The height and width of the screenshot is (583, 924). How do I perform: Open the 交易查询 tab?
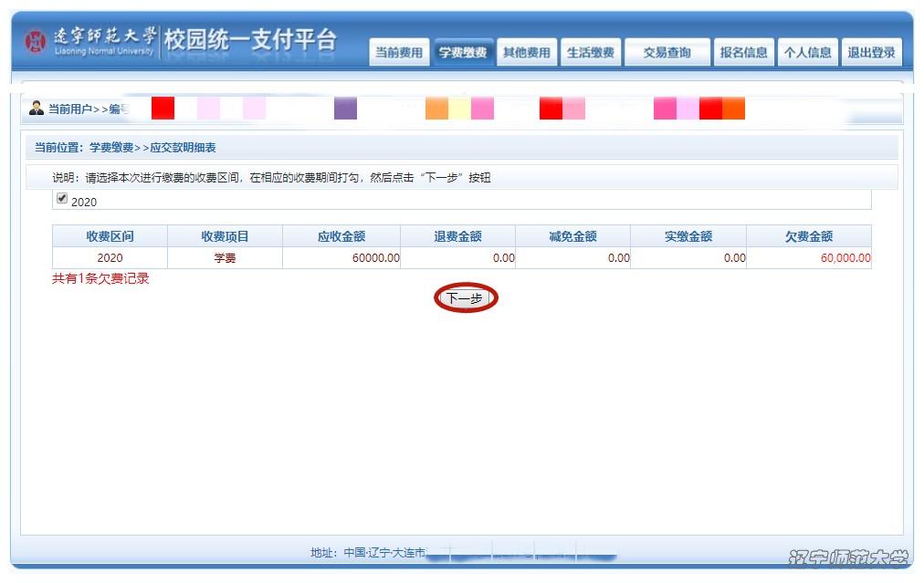[x=667, y=53]
